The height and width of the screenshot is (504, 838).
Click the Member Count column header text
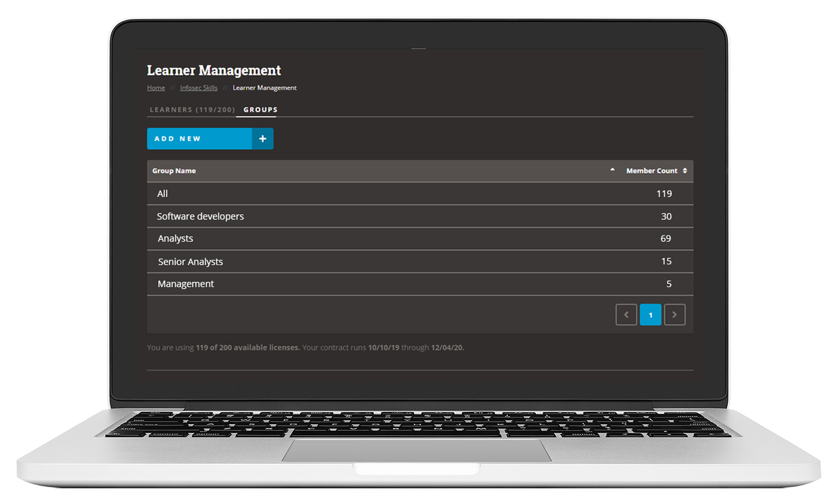coord(651,171)
